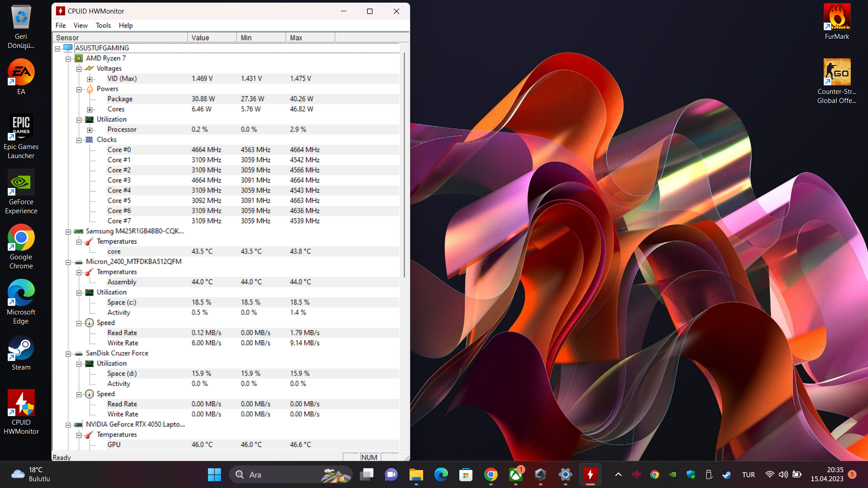Click the Max column header
Viewport: 868px width, 488px height.
pyautogui.click(x=310, y=38)
